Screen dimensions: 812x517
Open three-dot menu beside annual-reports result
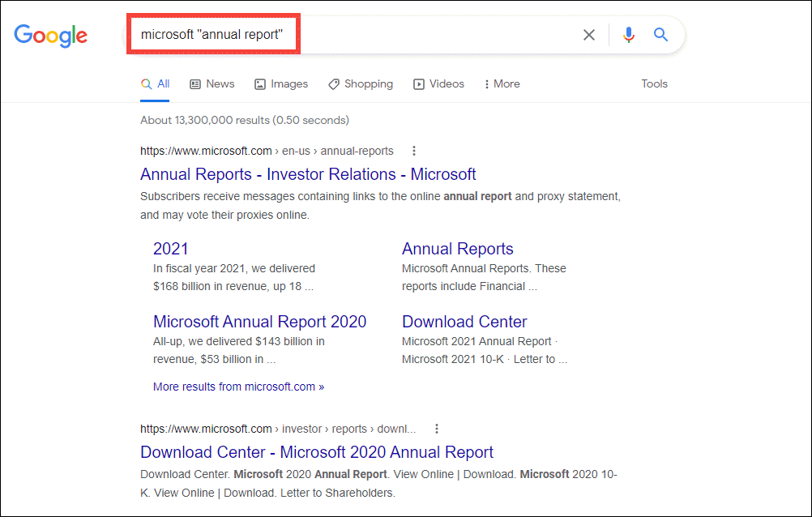[414, 151]
